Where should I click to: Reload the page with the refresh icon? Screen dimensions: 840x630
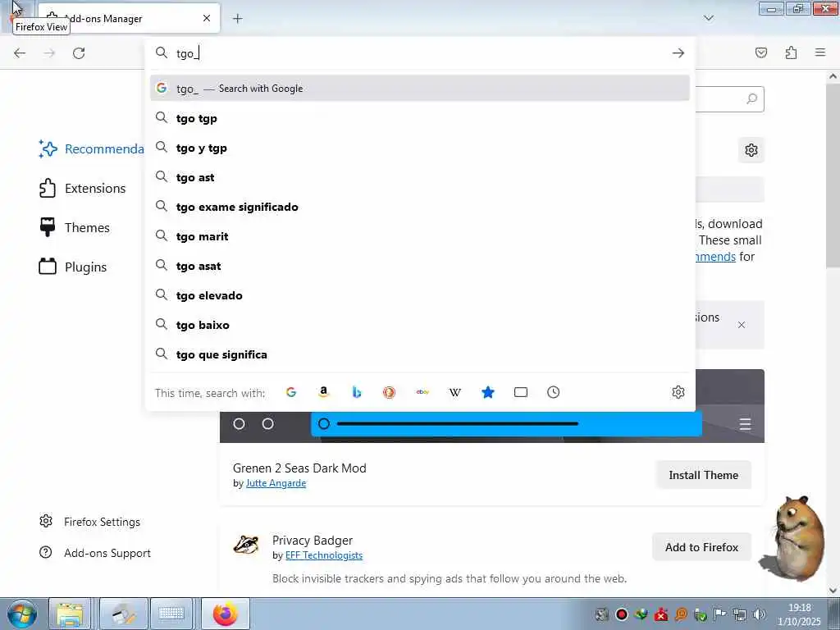[x=79, y=53]
